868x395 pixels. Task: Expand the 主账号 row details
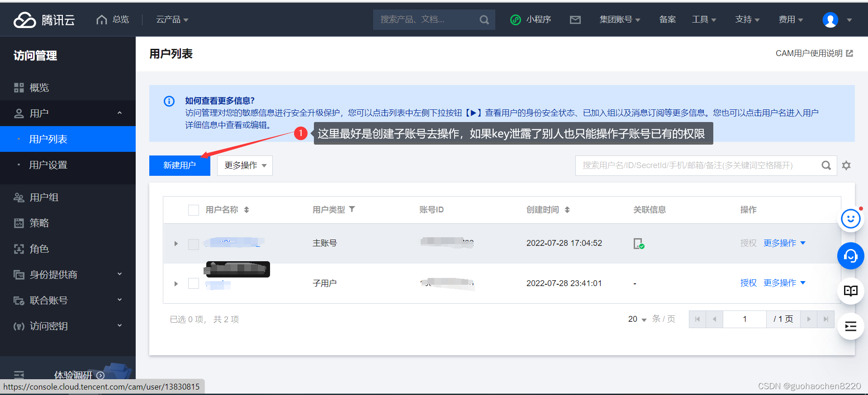[x=176, y=244]
